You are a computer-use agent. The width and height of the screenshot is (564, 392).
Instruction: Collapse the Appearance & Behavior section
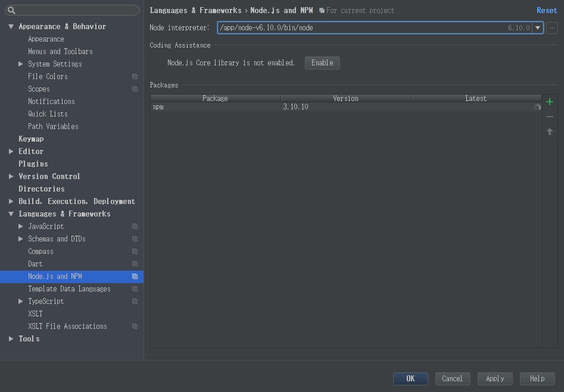pos(11,27)
